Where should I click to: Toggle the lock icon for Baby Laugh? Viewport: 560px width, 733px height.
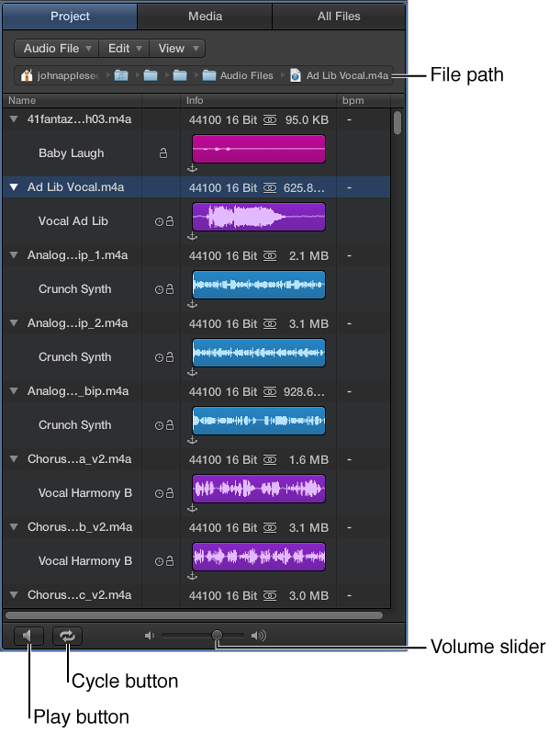coord(163,152)
